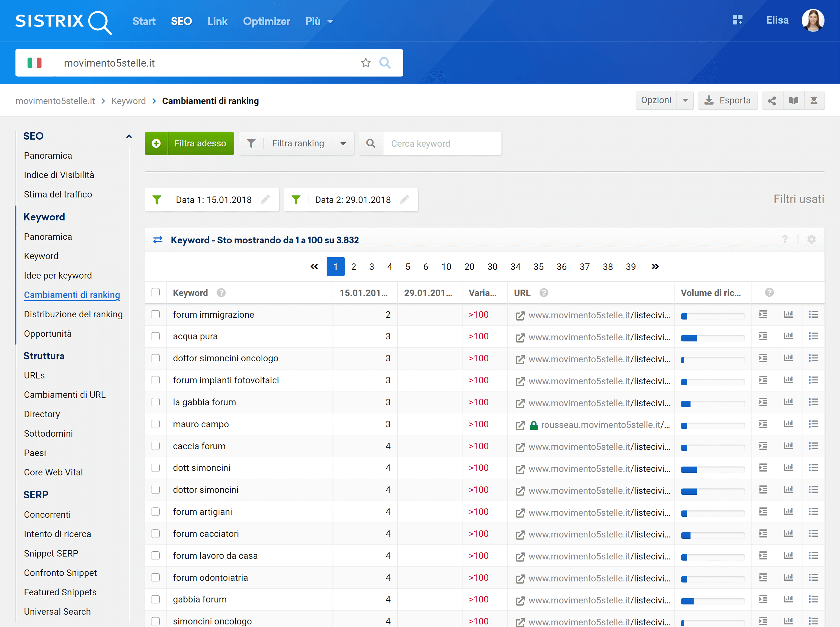Open bullet list icon for dottor simoncini oncologo
This screenshot has height=627, width=840.
(813, 358)
